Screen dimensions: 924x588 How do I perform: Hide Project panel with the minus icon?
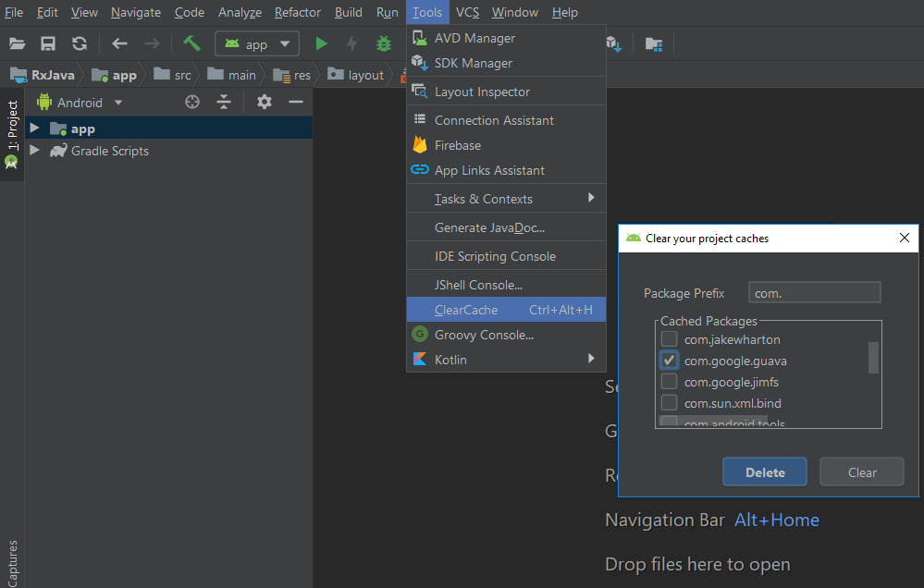point(296,102)
